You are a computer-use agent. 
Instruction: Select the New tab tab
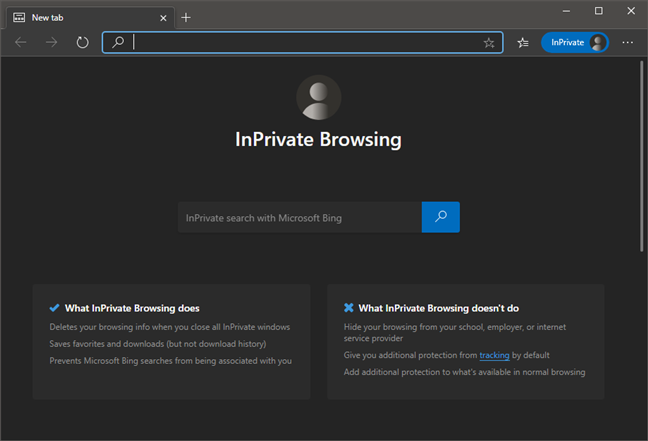[x=91, y=18]
